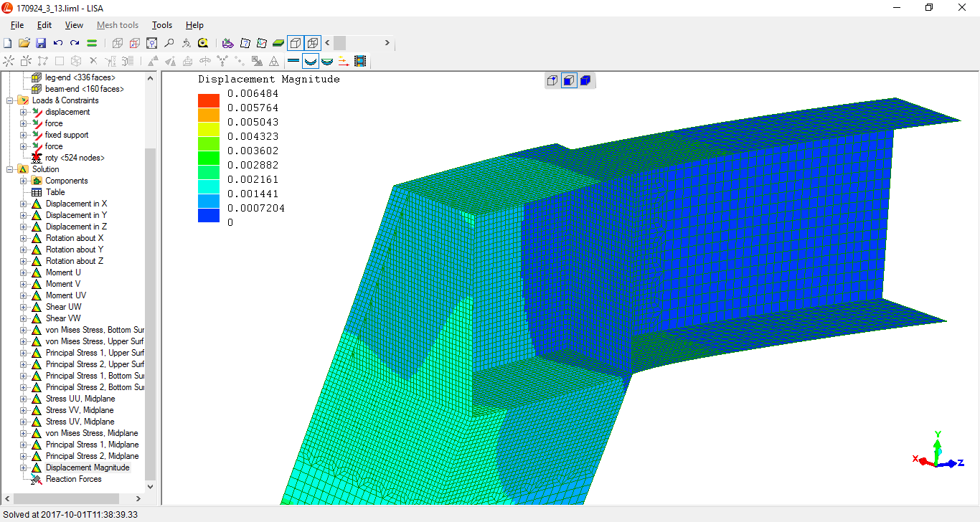The image size is (980, 522).
Task: Click the red 0.006484 legend swatch
Action: [x=209, y=100]
